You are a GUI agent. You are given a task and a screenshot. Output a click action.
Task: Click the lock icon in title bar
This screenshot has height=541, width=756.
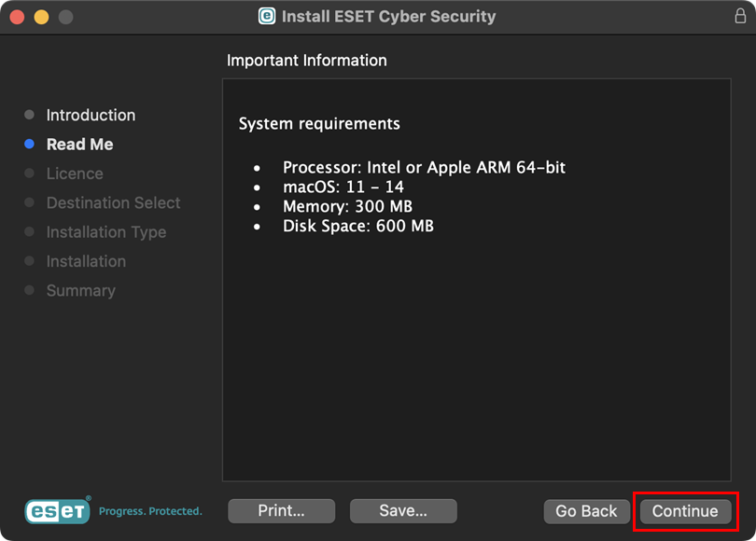click(x=740, y=16)
